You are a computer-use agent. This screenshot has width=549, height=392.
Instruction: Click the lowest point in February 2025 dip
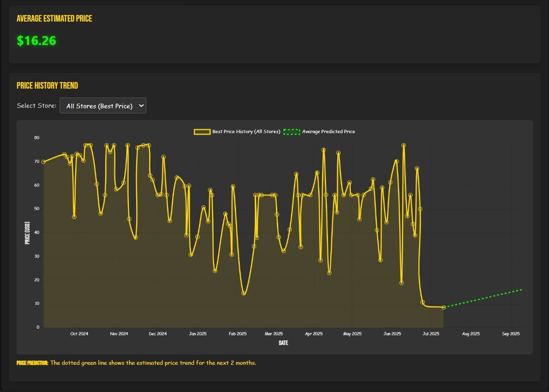[x=244, y=294]
